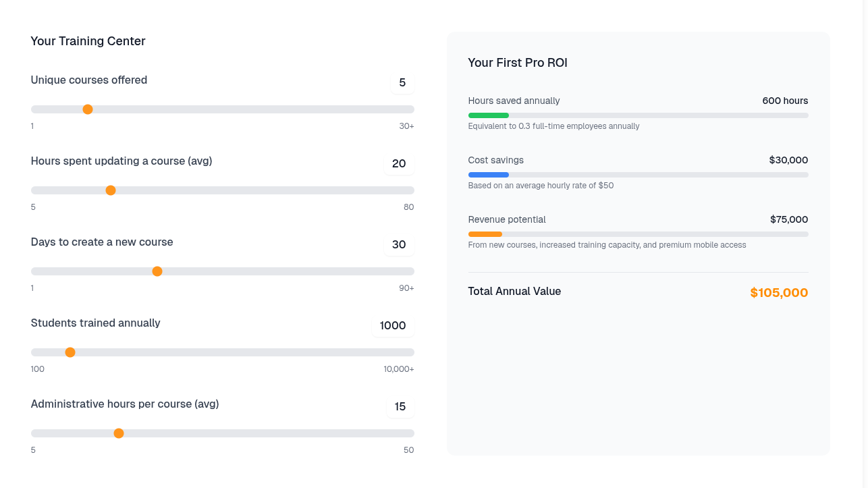Click the full-time employees equivalence note
Image resolution: width=868 pixels, height=488 pixels.
pos(553,126)
